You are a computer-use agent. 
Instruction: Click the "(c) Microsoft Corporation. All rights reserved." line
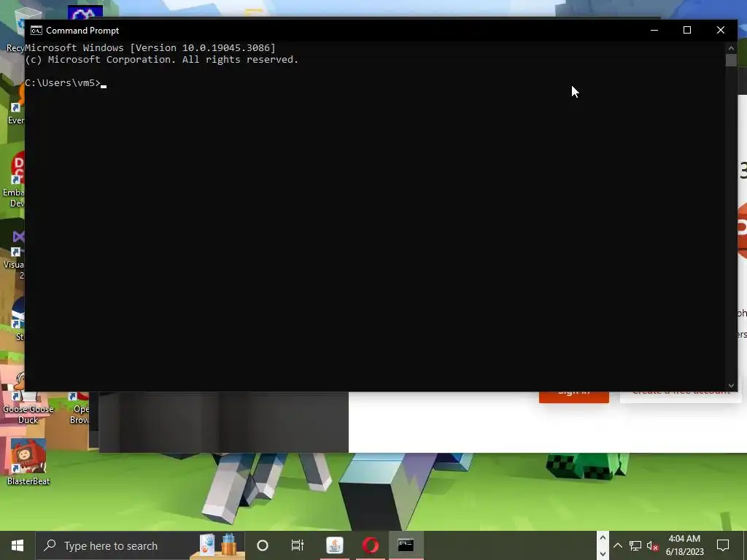point(161,60)
